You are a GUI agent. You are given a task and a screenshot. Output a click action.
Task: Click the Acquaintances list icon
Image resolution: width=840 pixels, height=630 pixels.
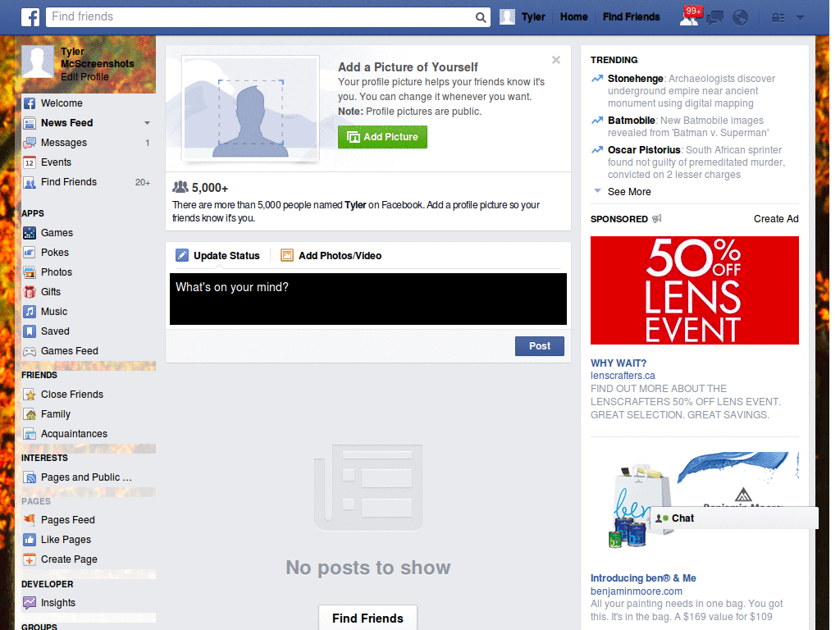(x=30, y=434)
